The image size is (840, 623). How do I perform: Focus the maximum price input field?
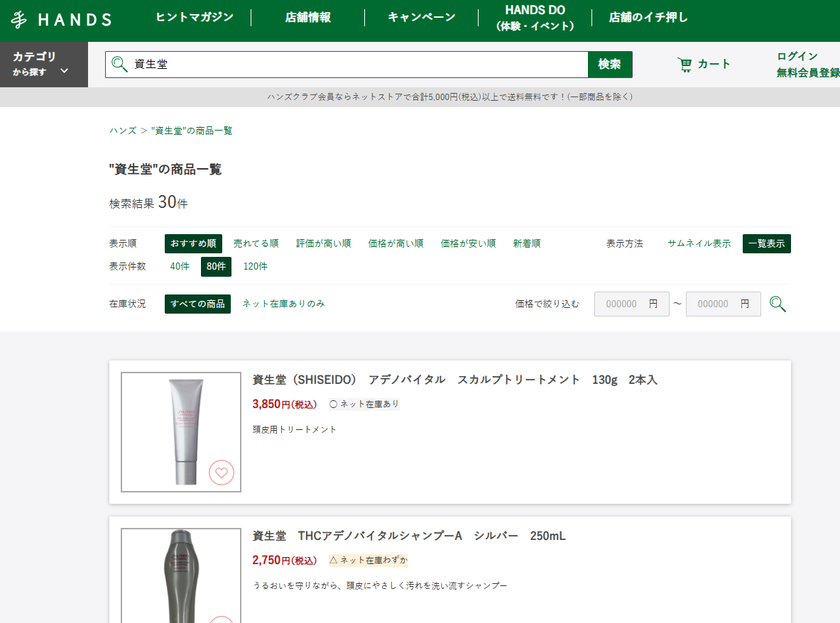coord(724,304)
